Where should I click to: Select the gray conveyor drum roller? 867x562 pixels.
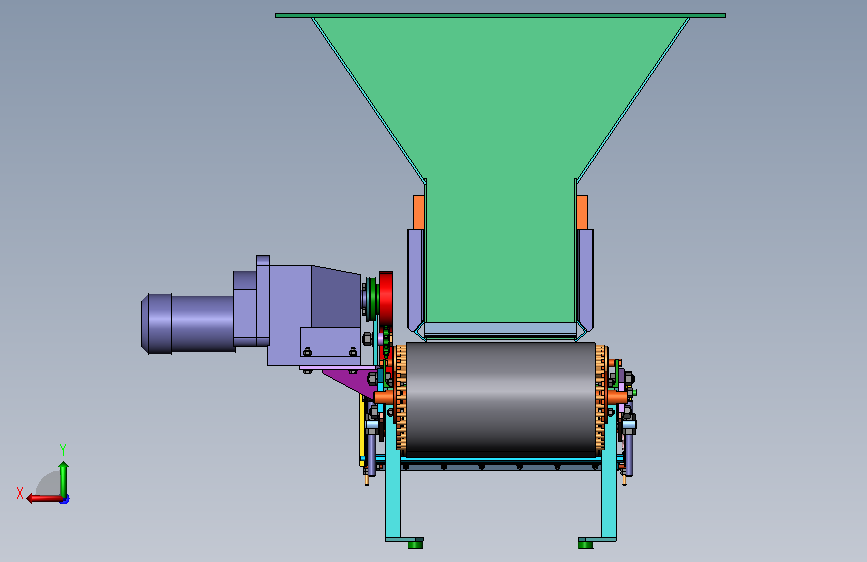click(501, 398)
